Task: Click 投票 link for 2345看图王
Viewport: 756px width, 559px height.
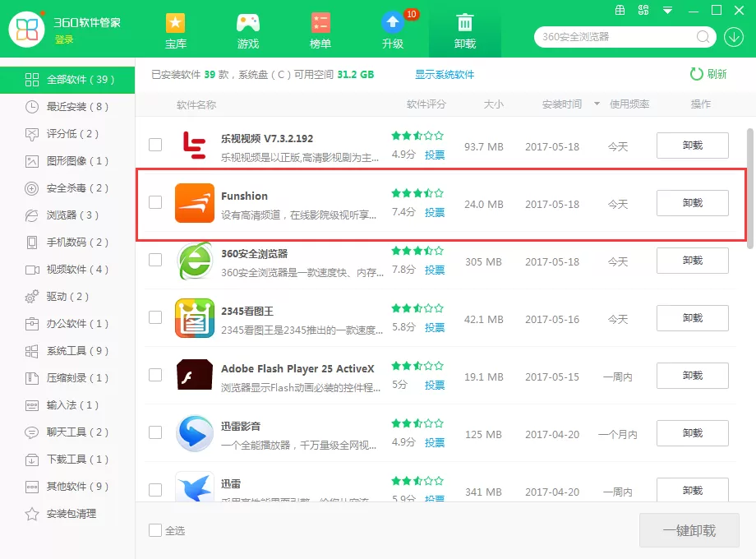Action: click(x=435, y=327)
